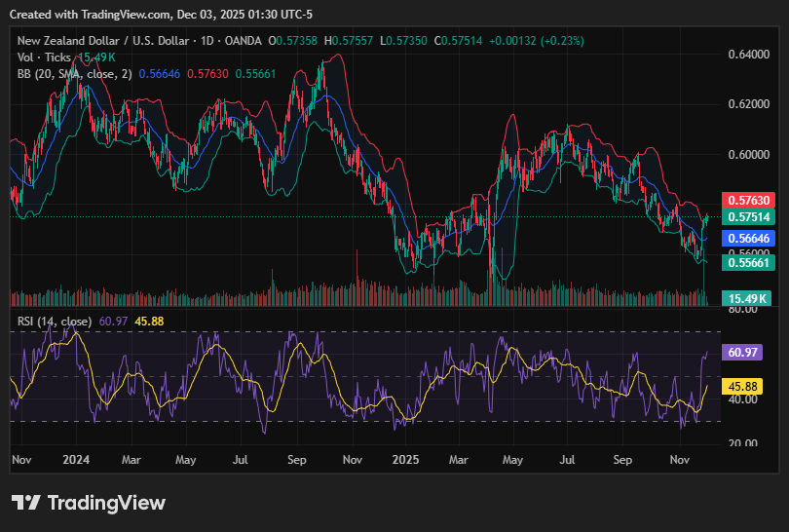The width and height of the screenshot is (789, 532).
Task: Click the TradingView logo icon
Action: click(26, 503)
